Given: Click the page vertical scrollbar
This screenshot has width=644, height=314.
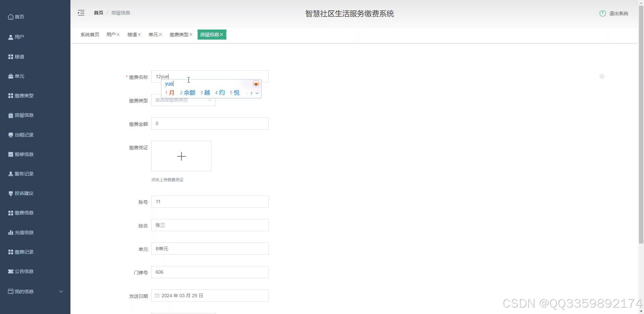Looking at the screenshot, I should [641, 124].
